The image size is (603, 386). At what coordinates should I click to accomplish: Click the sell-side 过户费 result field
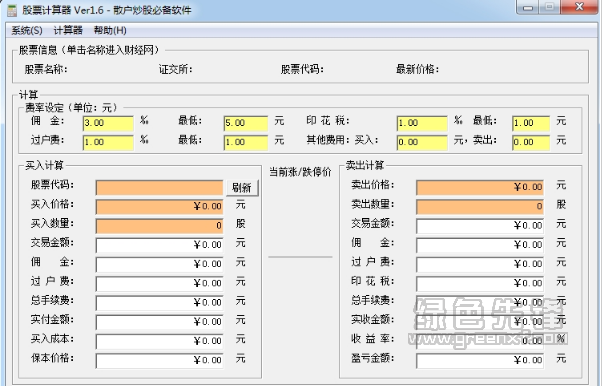[x=480, y=264]
